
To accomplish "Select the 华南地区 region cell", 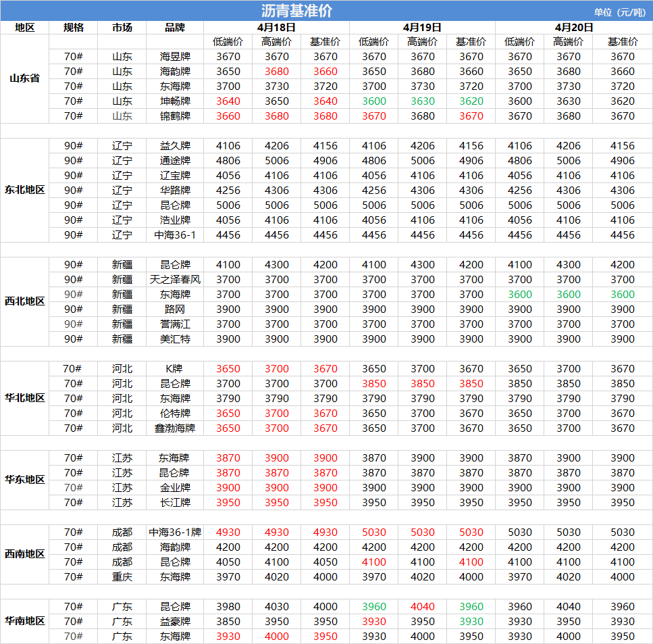I will point(24,621).
